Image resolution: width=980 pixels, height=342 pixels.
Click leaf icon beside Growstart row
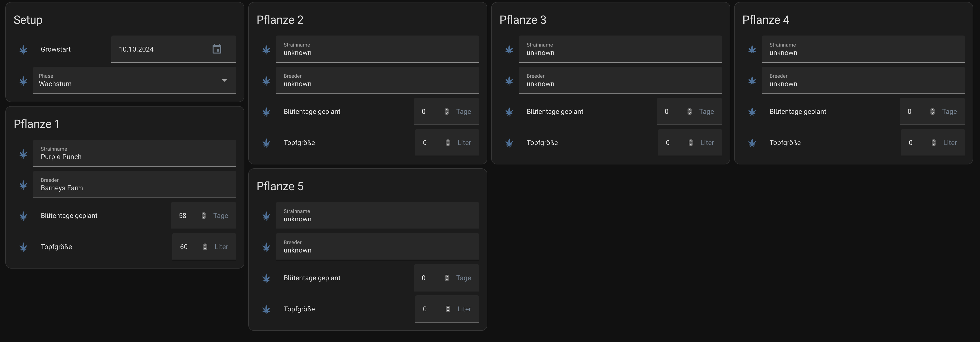point(23,50)
